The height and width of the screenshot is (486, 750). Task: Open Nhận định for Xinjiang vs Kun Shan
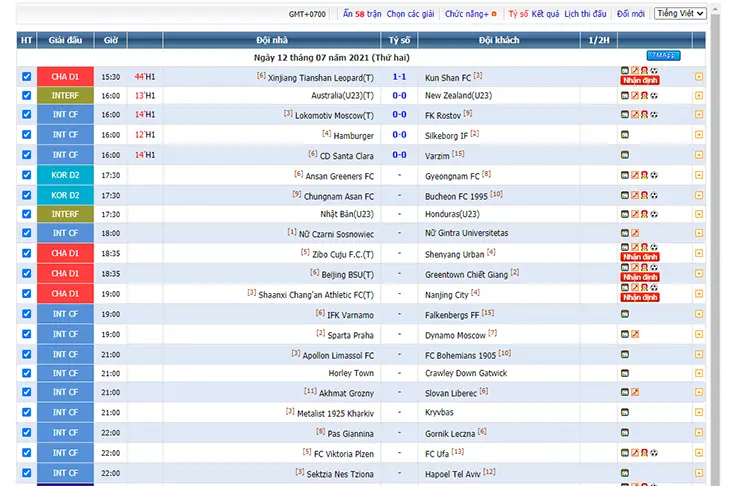pos(640,80)
